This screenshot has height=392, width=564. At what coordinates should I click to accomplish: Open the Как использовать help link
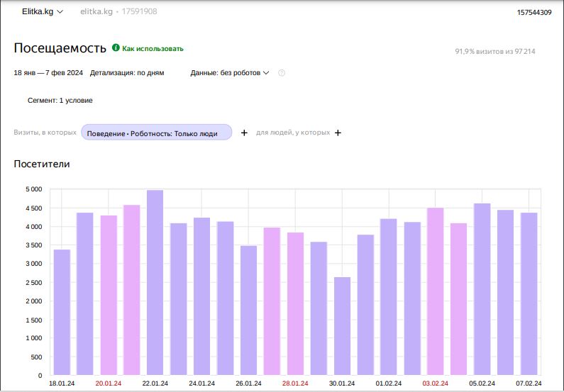[x=153, y=48]
